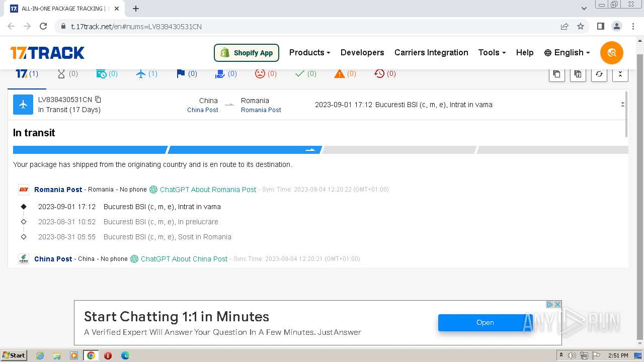Open the Chrome three-dot menu
Viewport: 644px width, 362px height.
click(x=633, y=26)
